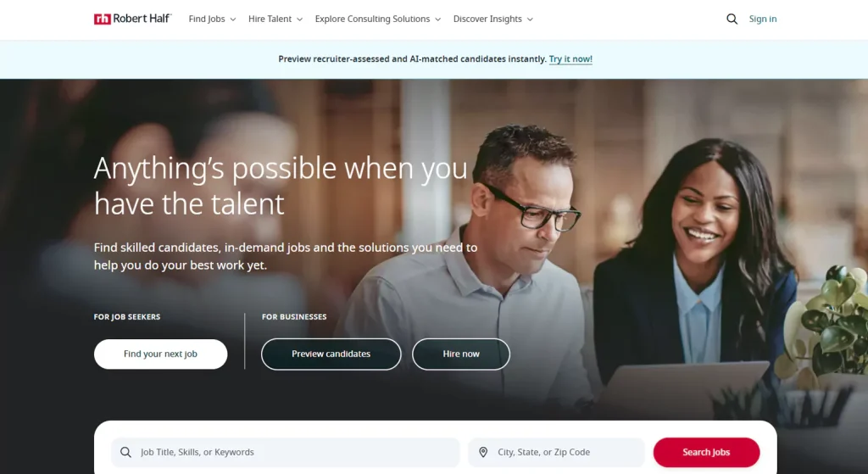Screen dimensions: 868x474
Task: Click Find your next job button
Action: 160,354
